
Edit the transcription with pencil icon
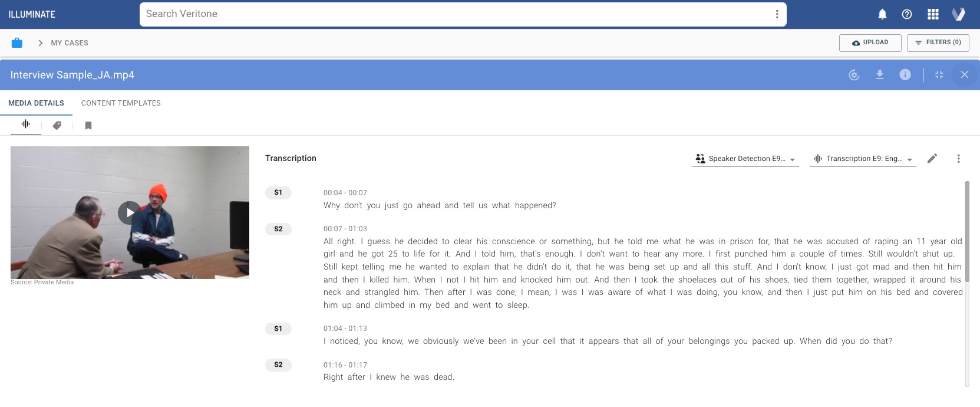point(932,159)
